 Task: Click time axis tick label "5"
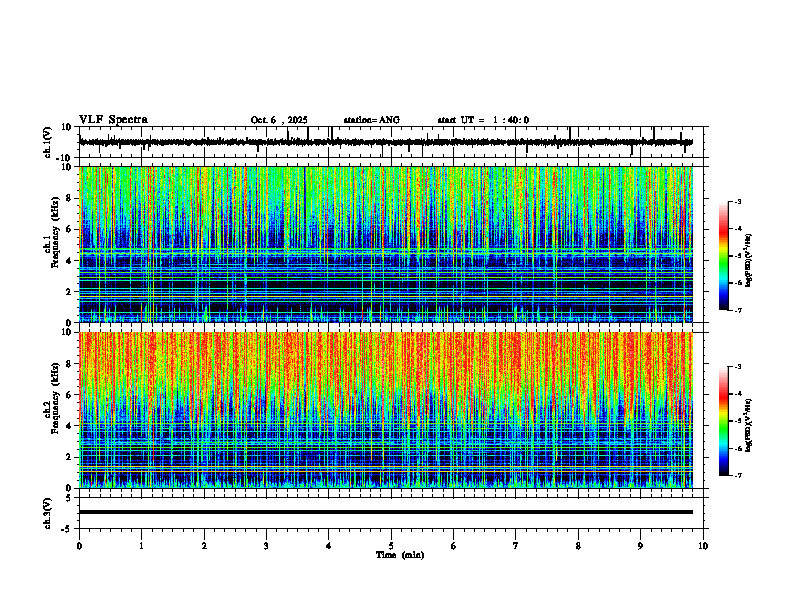pos(391,546)
